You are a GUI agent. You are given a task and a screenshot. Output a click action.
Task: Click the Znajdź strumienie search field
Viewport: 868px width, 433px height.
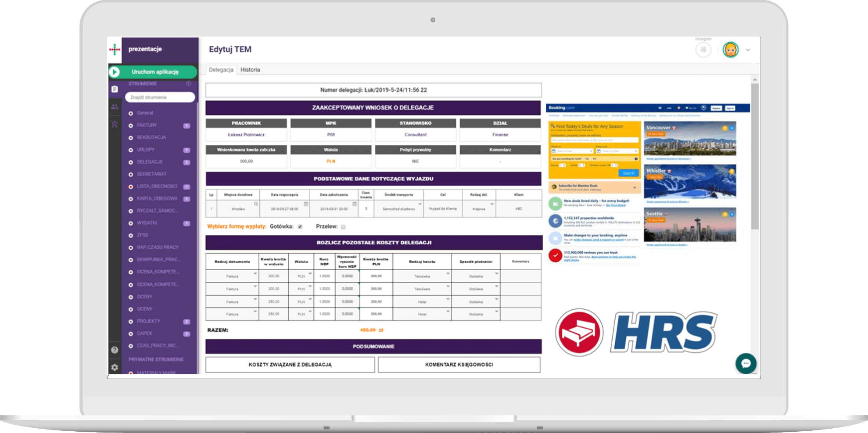160,97
